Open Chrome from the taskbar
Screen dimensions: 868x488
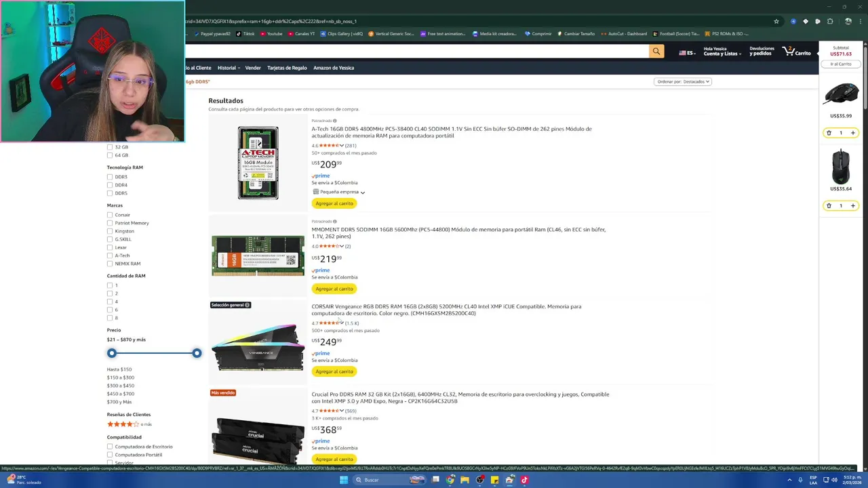click(450, 480)
